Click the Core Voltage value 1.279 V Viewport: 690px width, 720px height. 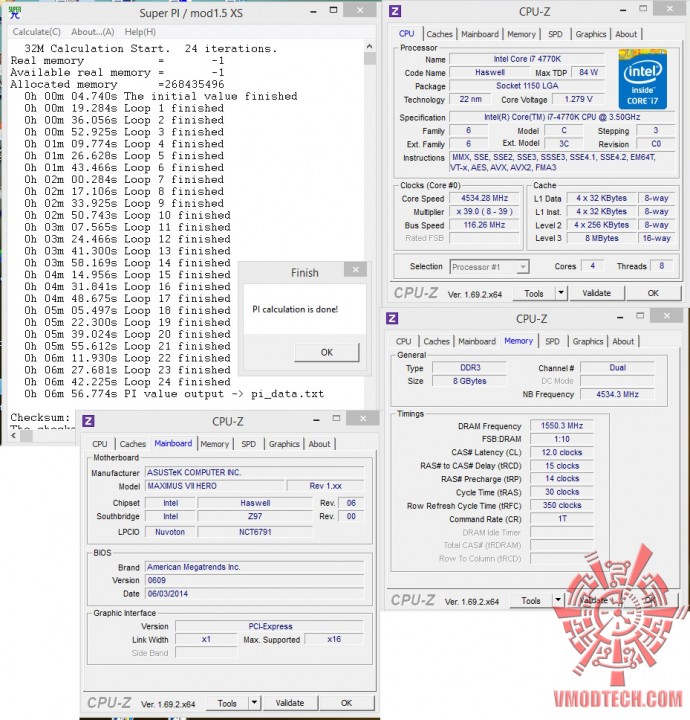click(578, 99)
